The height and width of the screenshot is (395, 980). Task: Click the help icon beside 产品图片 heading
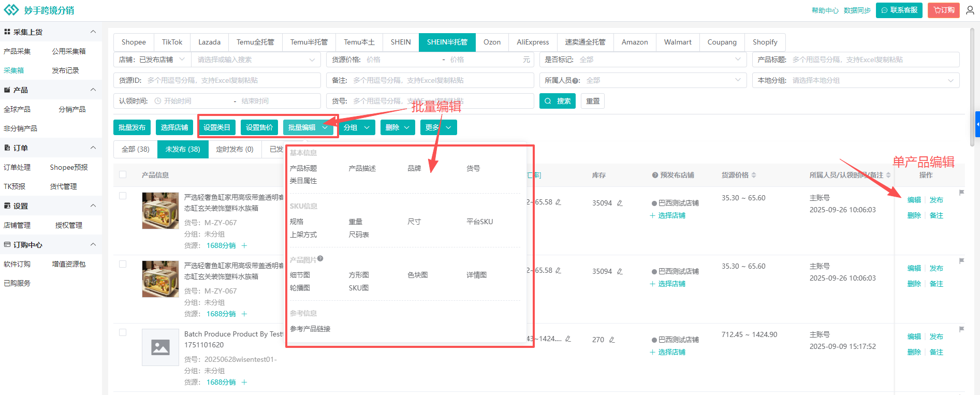coord(320,259)
